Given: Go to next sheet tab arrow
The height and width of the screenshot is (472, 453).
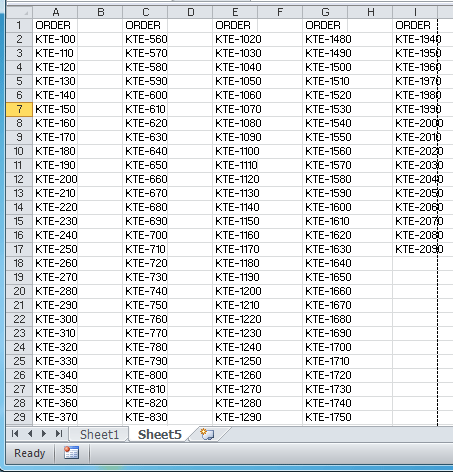Looking at the screenshot, I should point(44,433).
